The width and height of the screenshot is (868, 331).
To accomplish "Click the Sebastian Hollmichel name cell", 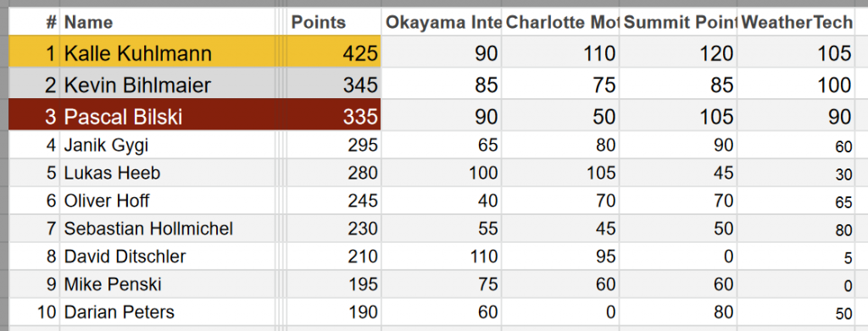I will 167,229.
